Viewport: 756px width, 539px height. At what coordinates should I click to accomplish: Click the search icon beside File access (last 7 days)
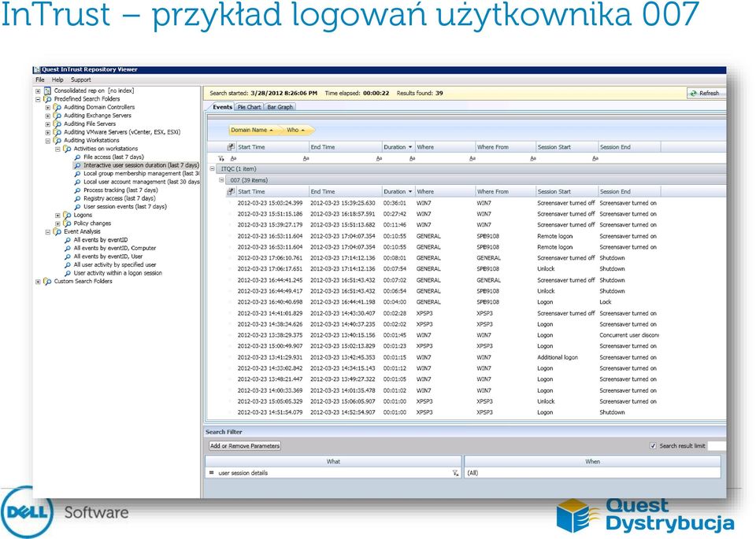pyautogui.click(x=77, y=157)
